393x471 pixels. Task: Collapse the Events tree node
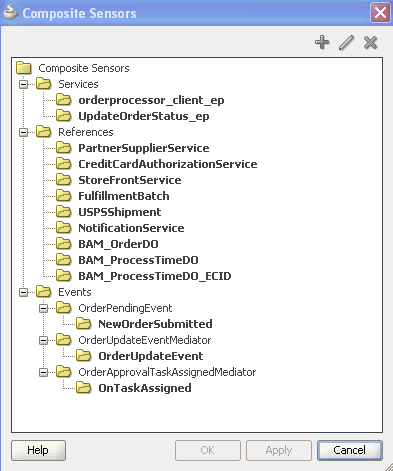pyautogui.click(x=24, y=292)
